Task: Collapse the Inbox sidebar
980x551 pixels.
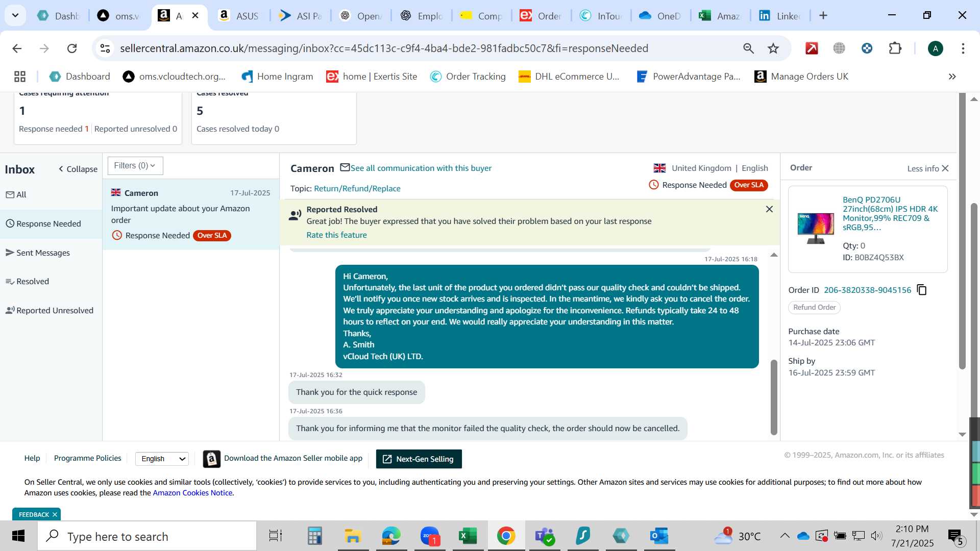Action: point(78,169)
